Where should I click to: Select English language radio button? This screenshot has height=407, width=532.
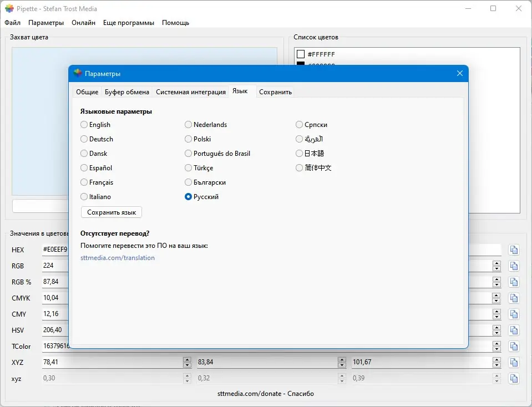coord(84,124)
